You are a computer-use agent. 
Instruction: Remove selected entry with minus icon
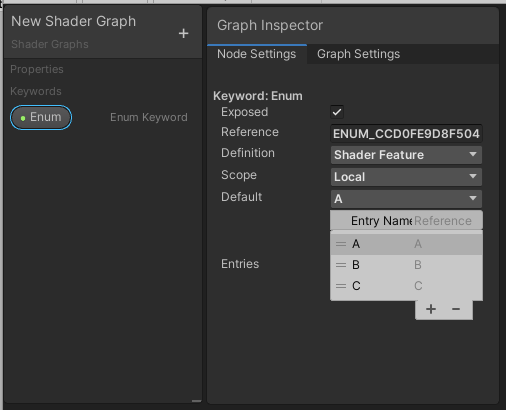[x=456, y=309]
